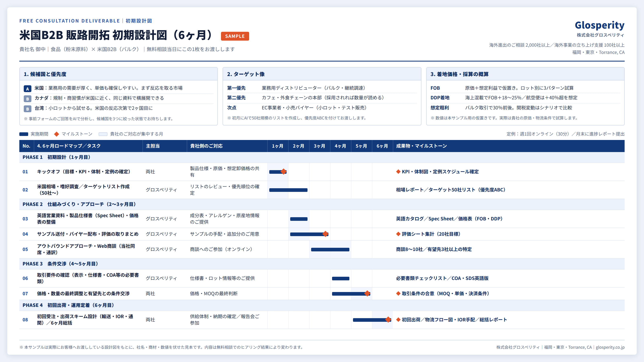The width and height of the screenshot is (644, 362).
Task: Click the glosperity.co.jp text in footer
Action: 610,347
